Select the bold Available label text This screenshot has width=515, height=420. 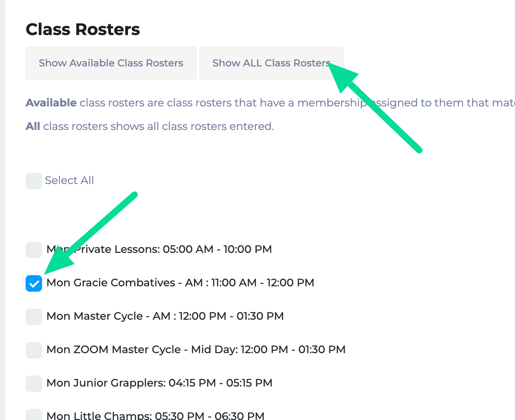(51, 102)
